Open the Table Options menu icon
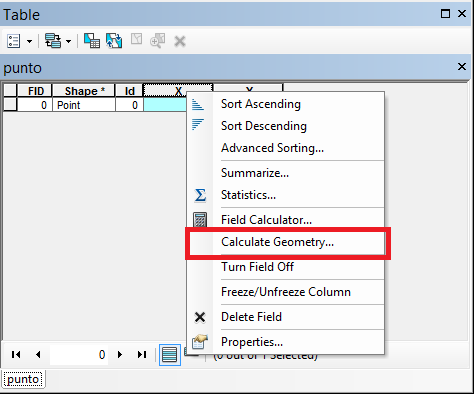The height and width of the screenshot is (394, 474). coord(14,41)
